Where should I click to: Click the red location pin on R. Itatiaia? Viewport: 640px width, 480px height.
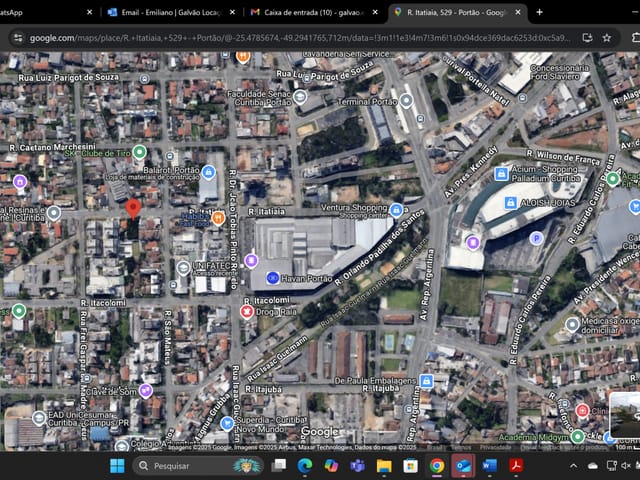[133, 209]
